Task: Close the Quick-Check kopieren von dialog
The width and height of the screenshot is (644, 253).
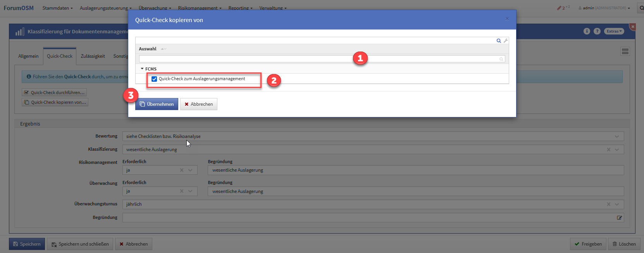Action: point(507,19)
